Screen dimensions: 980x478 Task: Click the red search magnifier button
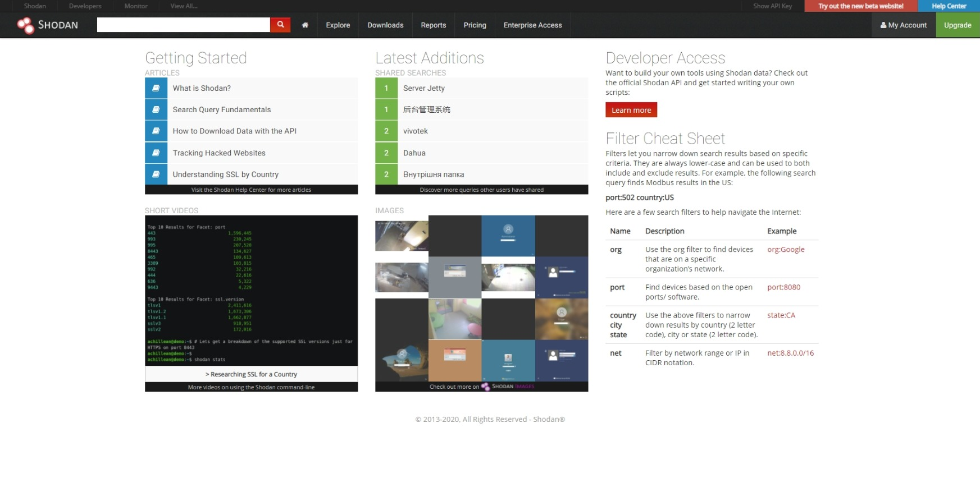(280, 25)
